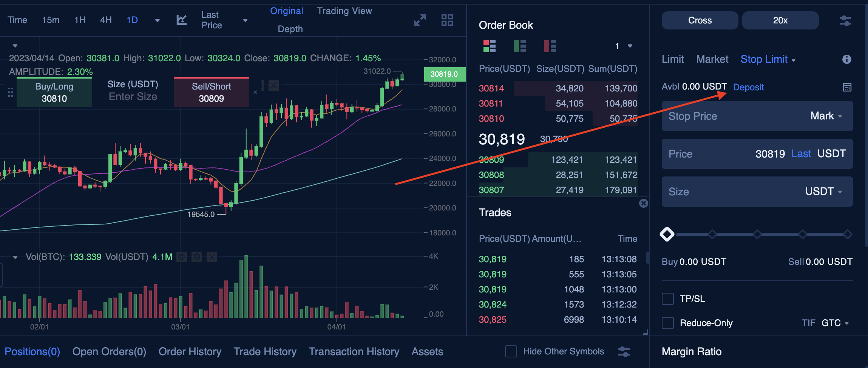Open the calculator icon beside Deposit
Image resolution: width=868 pixels, height=368 pixels.
[x=847, y=87]
